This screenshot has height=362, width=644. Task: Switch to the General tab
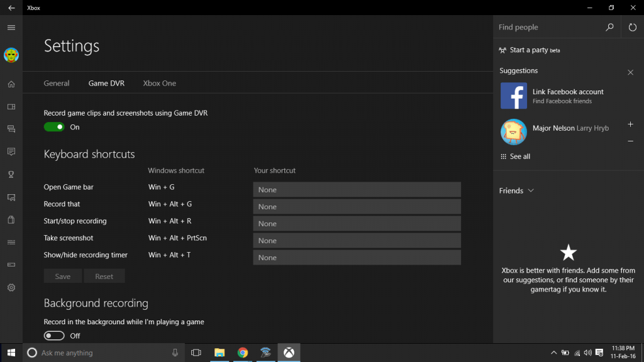(57, 84)
